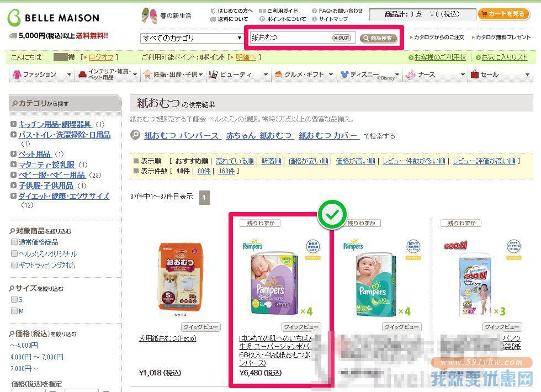Click the magnifier icon beside related searches
The image size is (541, 392).
[135, 135]
